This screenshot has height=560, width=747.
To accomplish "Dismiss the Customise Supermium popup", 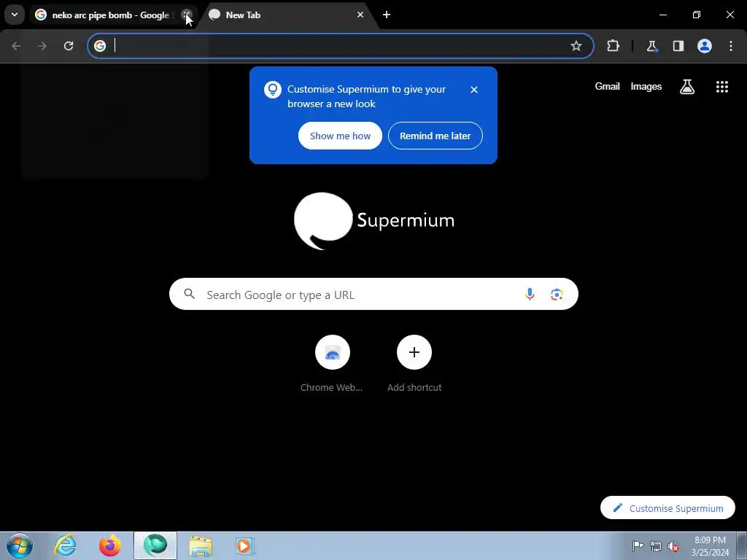I will (x=474, y=90).
